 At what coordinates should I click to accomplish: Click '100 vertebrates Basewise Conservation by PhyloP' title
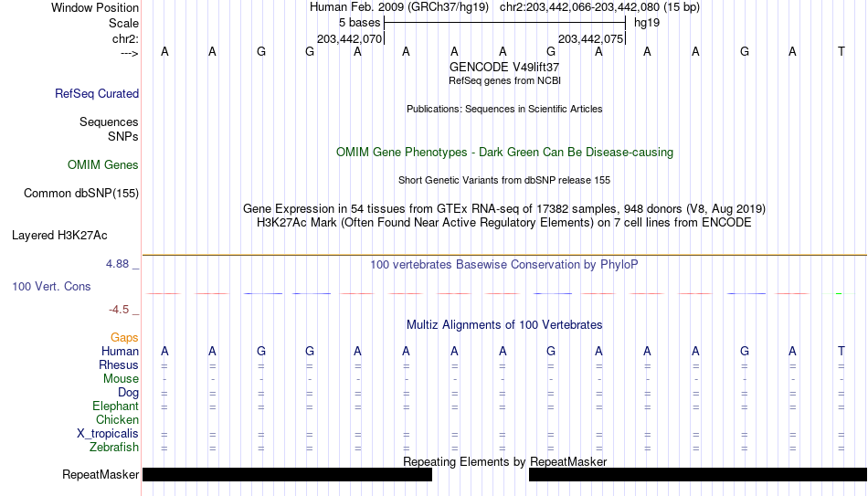[x=504, y=265]
